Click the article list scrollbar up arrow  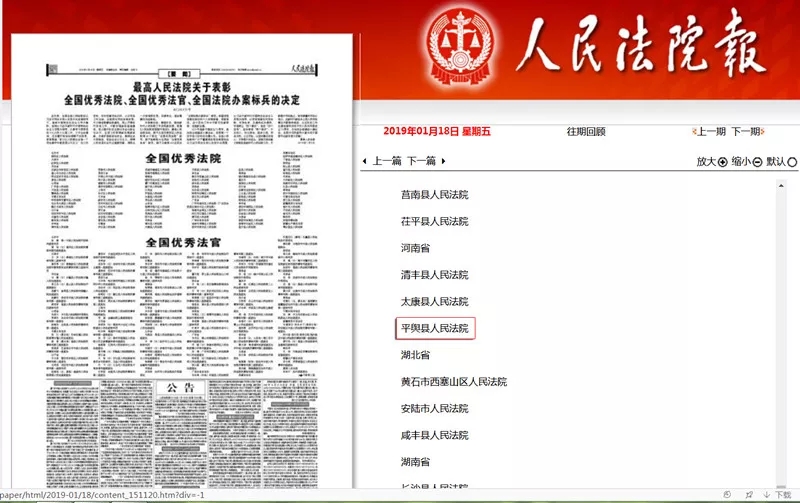(781, 186)
